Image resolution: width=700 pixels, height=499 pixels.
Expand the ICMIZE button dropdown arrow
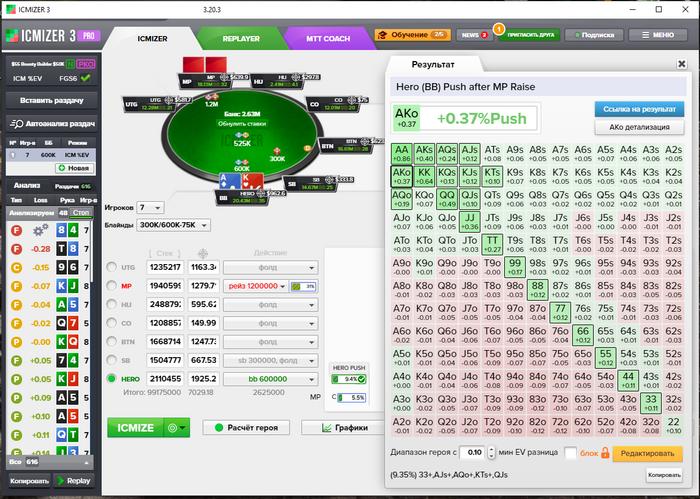(183, 428)
